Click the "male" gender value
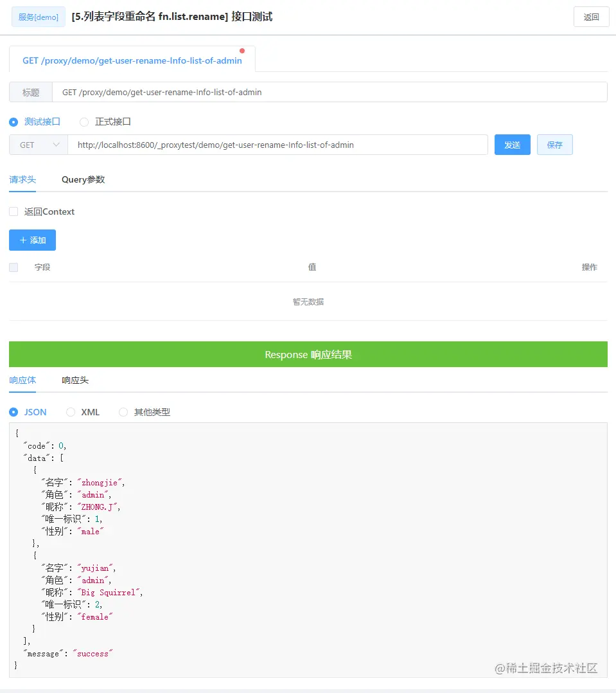Image resolution: width=616 pixels, height=693 pixels. click(91, 531)
